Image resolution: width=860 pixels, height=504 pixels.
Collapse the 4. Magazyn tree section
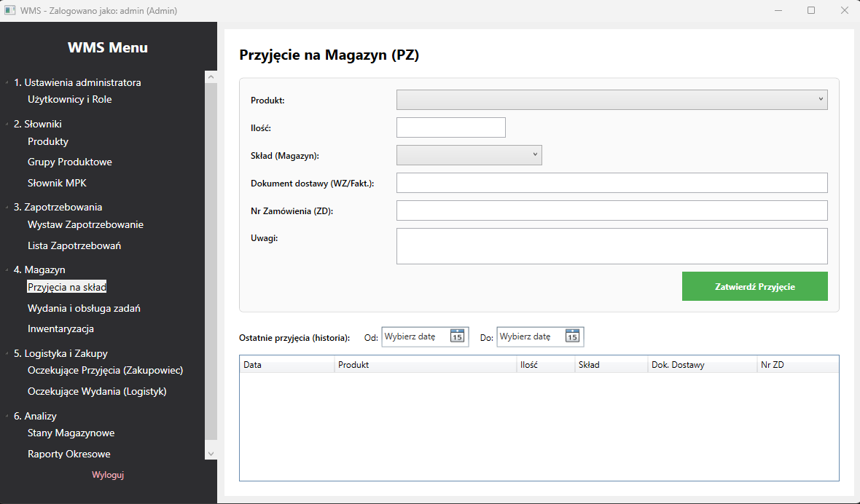pos(7,270)
